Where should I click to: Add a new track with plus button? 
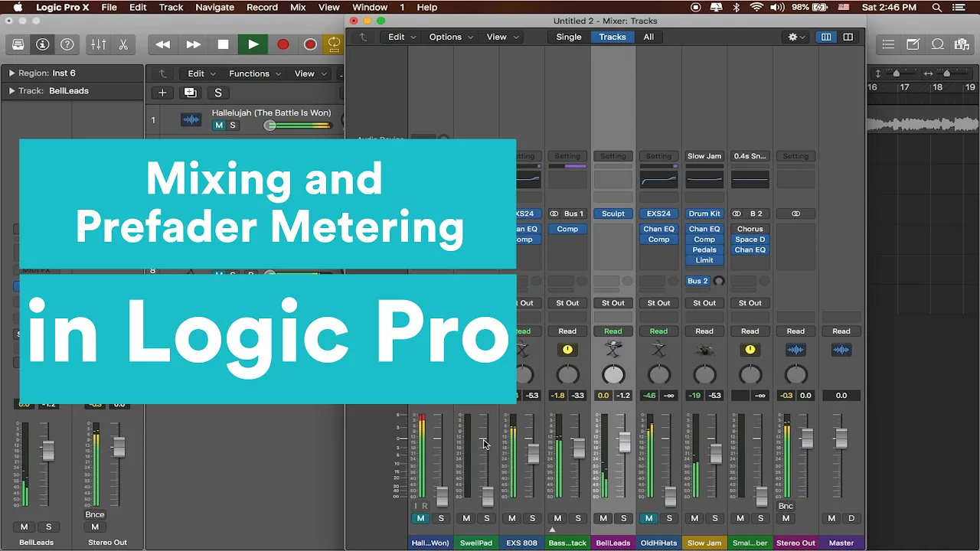point(162,93)
